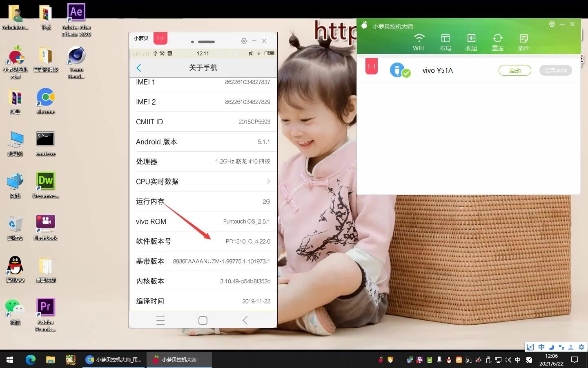
Task: Open 回收站 recycle bin icon
Action: [x=15, y=228]
